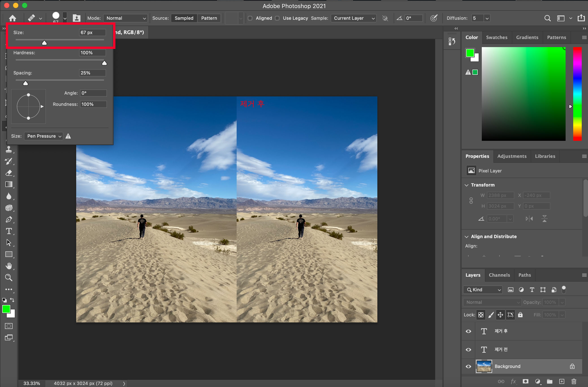Select the Eraser tool
The width and height of the screenshot is (588, 387).
[x=9, y=173]
